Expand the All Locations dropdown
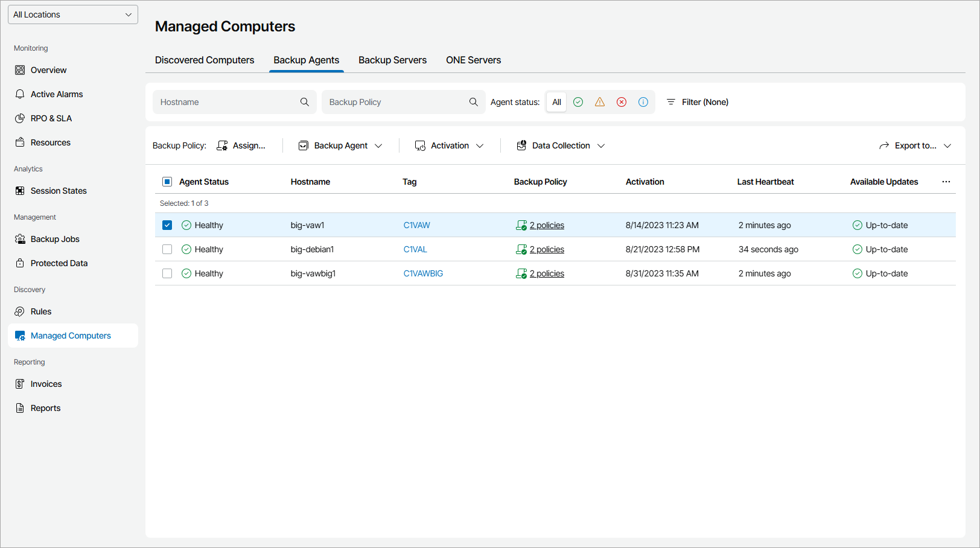This screenshot has height=548, width=980. coord(73,14)
